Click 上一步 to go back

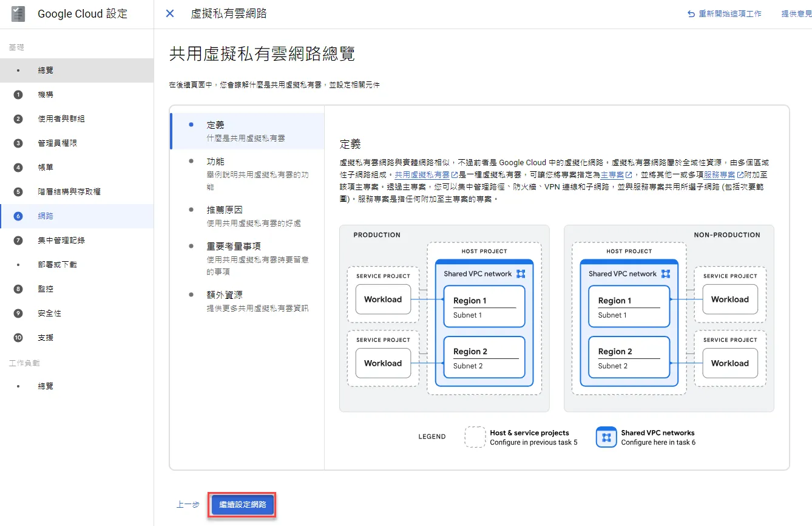(188, 505)
